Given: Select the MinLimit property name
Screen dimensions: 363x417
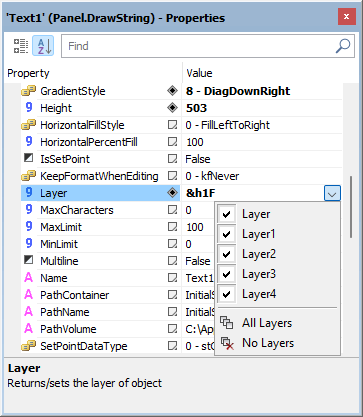Looking at the screenshot, I should [59, 244].
